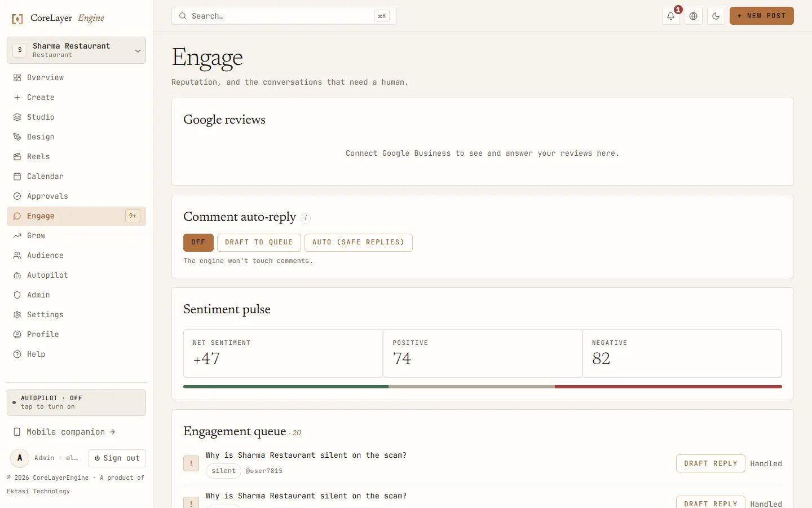Screen dimensions: 812x508
Task: Click into the Search input field
Action: click(x=284, y=16)
